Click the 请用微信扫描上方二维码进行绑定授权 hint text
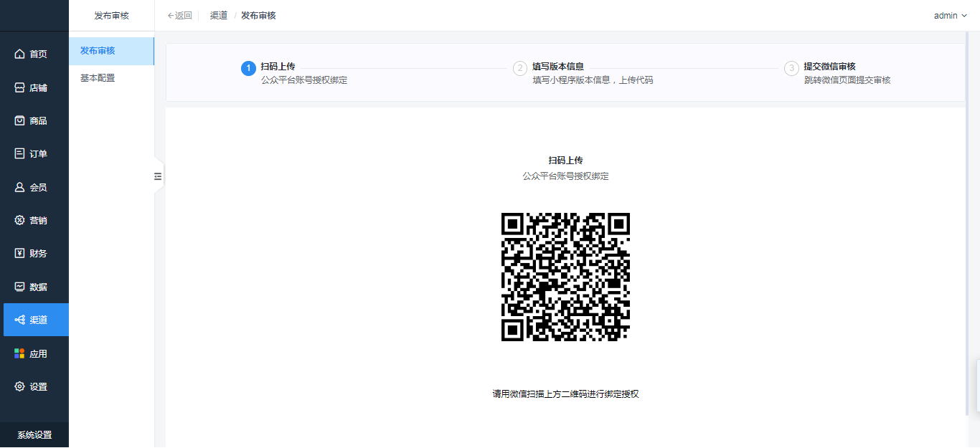This screenshot has height=448, width=980. tap(565, 394)
